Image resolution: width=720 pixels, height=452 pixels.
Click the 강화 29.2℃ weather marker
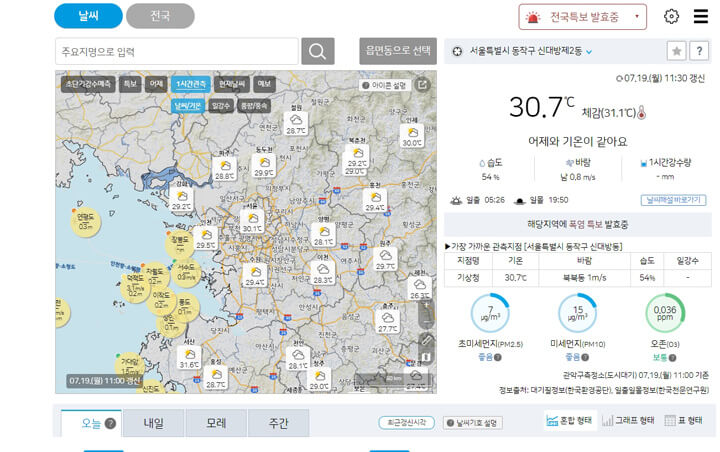182,199
